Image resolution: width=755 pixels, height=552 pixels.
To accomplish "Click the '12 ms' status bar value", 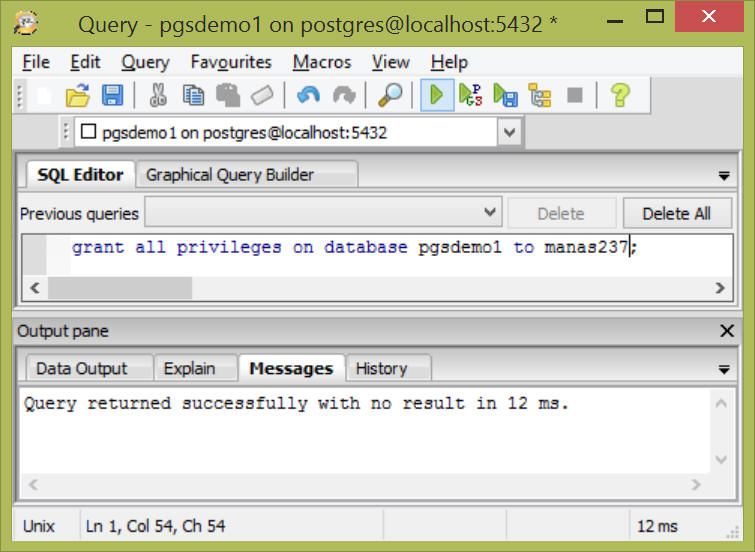I will pyautogui.click(x=657, y=526).
